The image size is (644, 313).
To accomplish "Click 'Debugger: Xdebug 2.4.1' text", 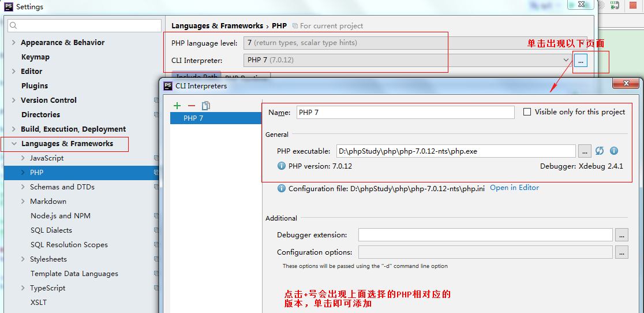I will click(x=582, y=166).
